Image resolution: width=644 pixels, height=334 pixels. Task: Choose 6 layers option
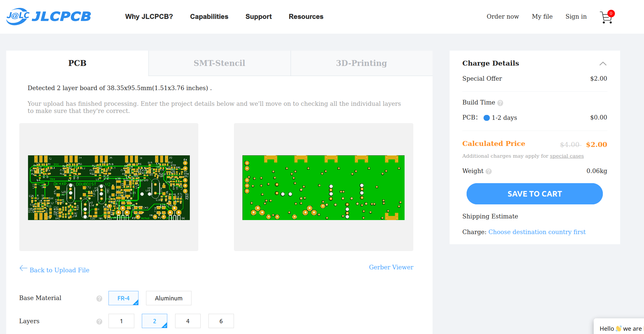point(221,321)
